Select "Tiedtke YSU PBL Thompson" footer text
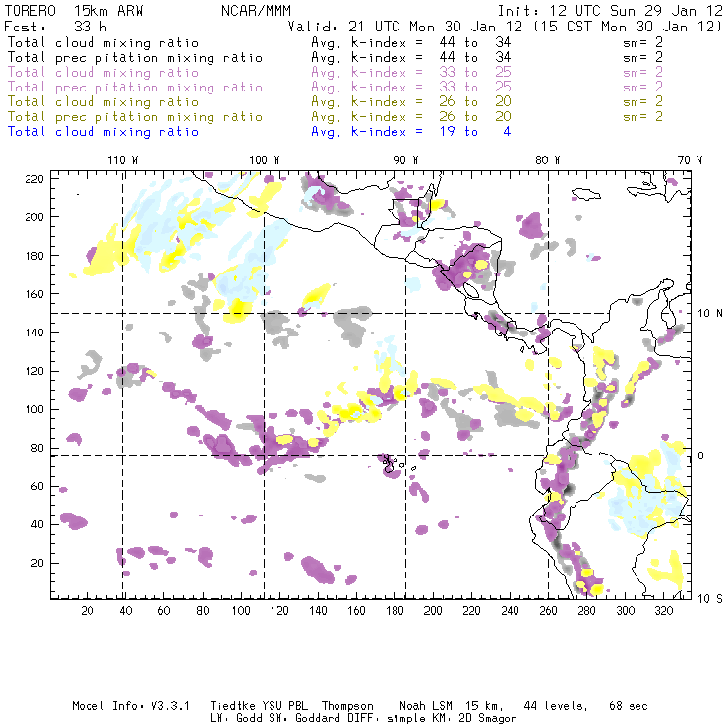This screenshot has width=728, height=728. (x=291, y=706)
